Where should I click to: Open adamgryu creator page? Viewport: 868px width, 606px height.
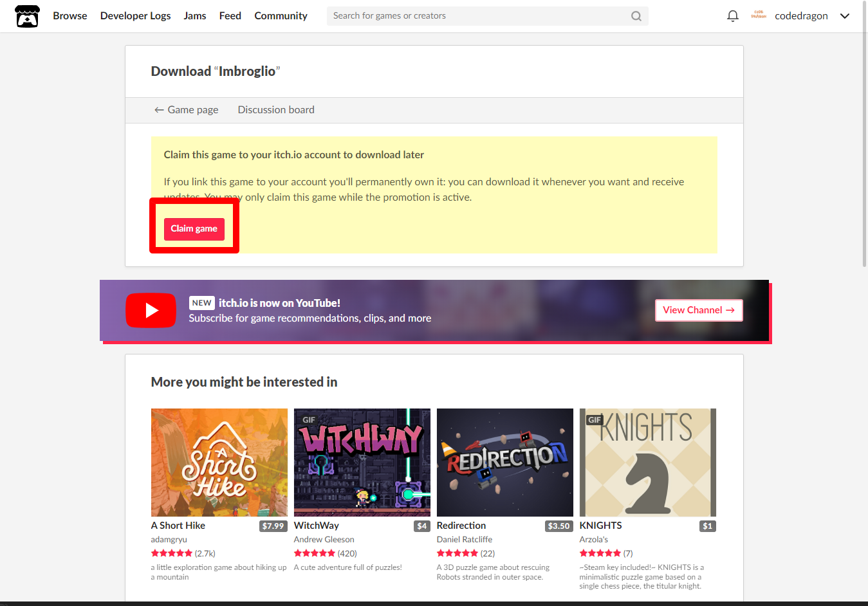[169, 540]
